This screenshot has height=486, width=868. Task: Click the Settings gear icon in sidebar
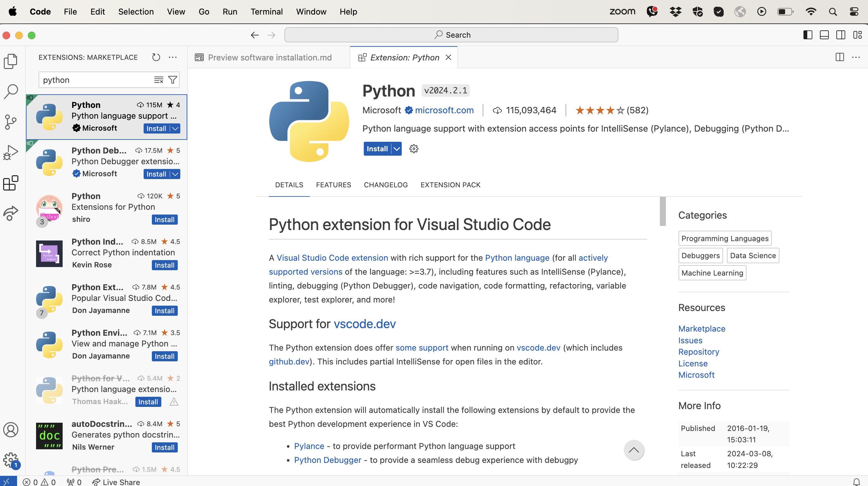pyautogui.click(x=12, y=460)
